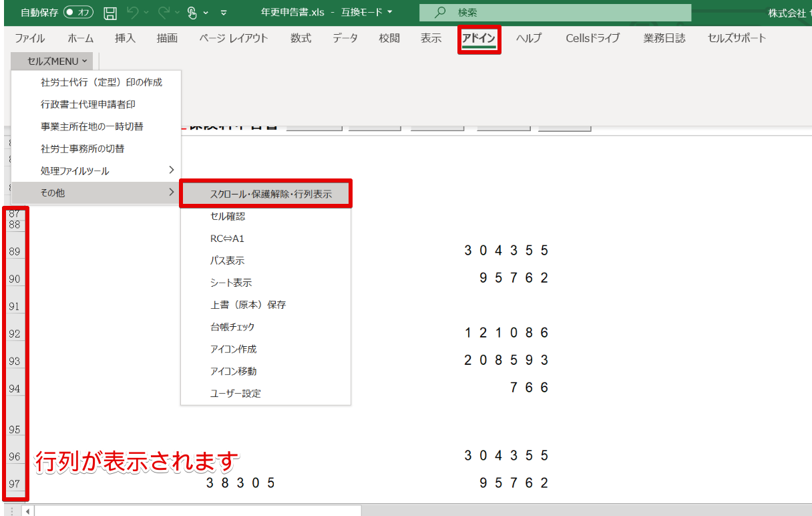
Task: Toggle the 自動保存 AutoSave switch
Action: click(x=78, y=13)
